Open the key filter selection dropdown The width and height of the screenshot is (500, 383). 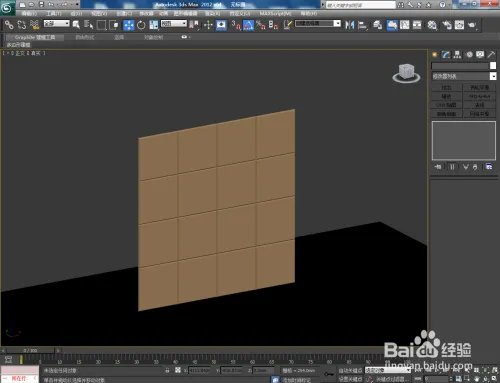388,370
